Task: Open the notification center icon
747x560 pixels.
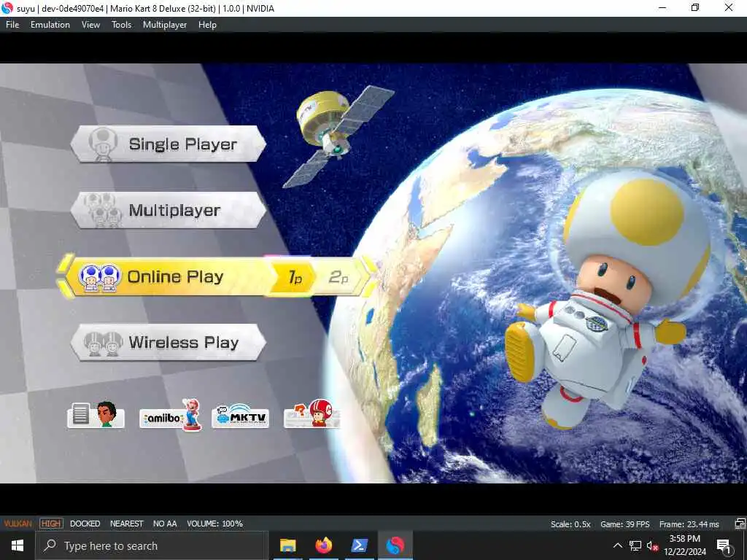Action: pos(724,545)
